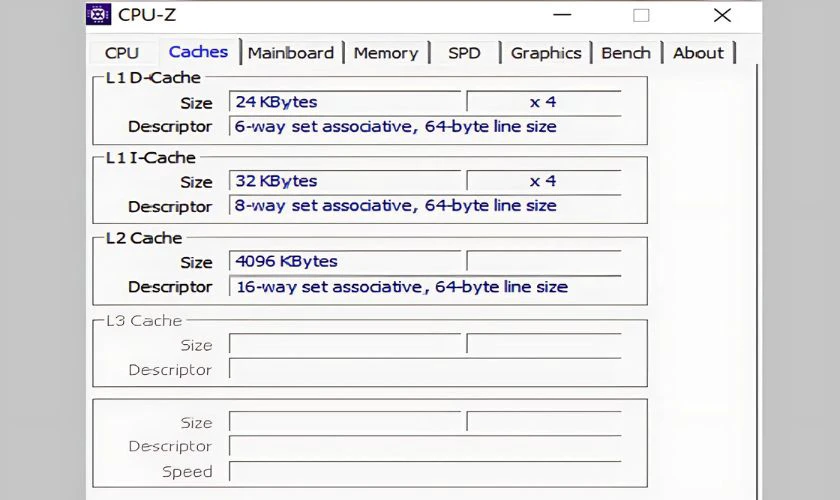Click the 'L2 Cache' group label

click(x=144, y=238)
